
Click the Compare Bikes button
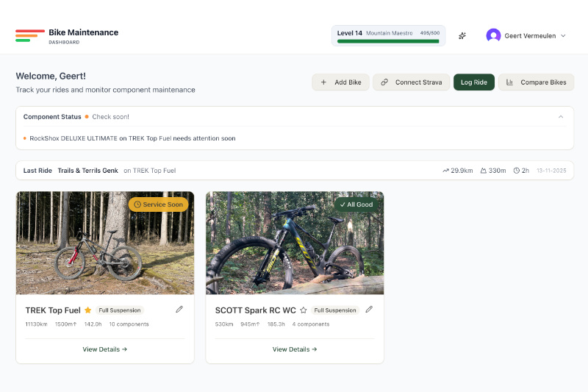[537, 82]
